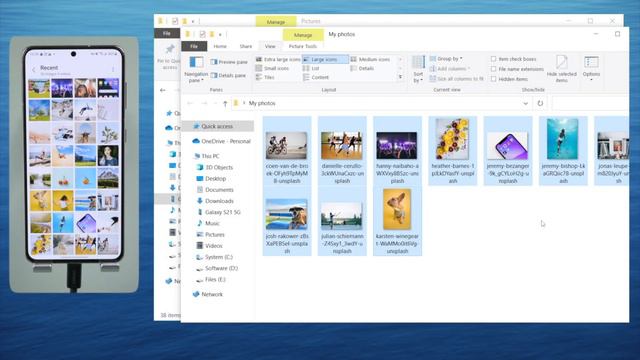The image size is (640, 360).
Task: Toggle the Preview pane
Action: point(229,62)
